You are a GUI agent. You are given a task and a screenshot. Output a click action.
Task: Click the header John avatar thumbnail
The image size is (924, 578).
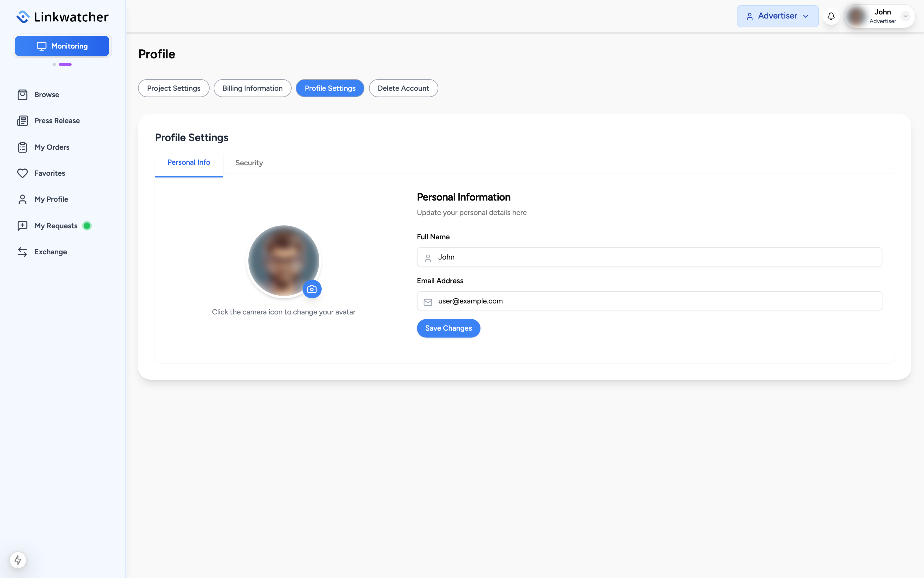tap(856, 16)
